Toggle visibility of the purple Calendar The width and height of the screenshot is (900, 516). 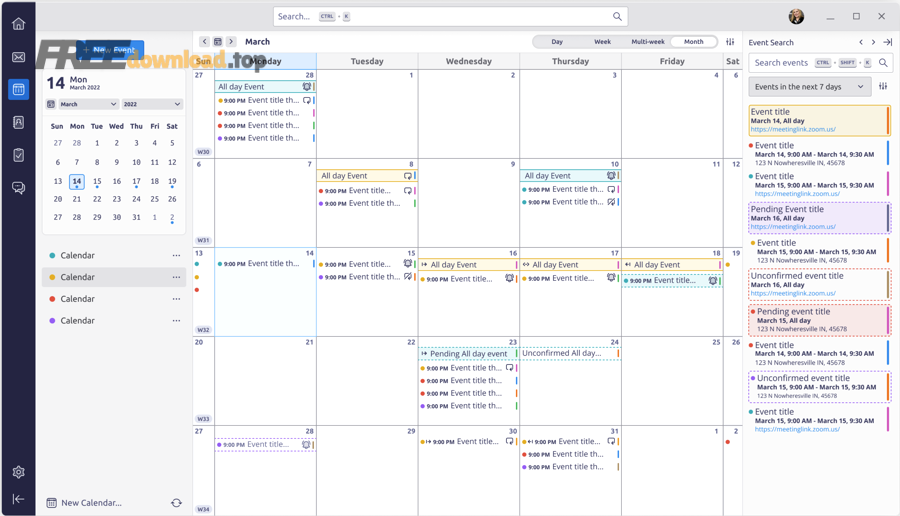coord(52,321)
